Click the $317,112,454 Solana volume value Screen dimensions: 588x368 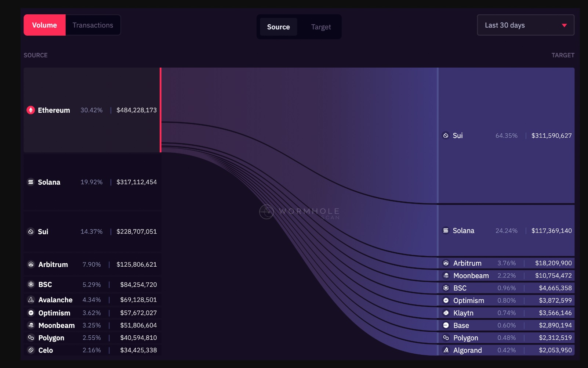tap(137, 182)
